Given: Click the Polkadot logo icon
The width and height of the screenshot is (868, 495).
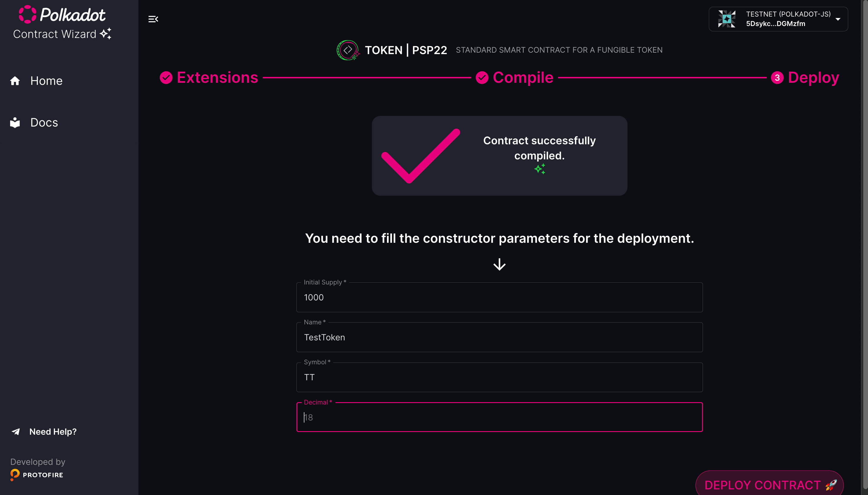Looking at the screenshot, I should (x=27, y=14).
